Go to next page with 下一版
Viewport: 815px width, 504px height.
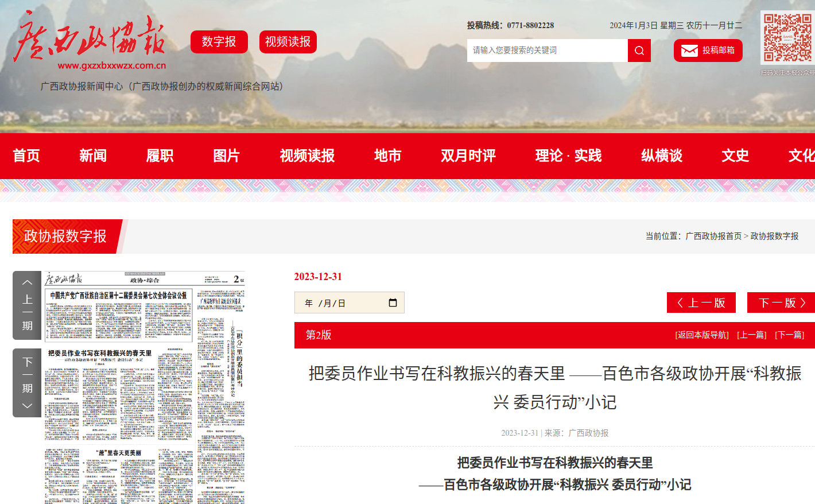(x=781, y=303)
